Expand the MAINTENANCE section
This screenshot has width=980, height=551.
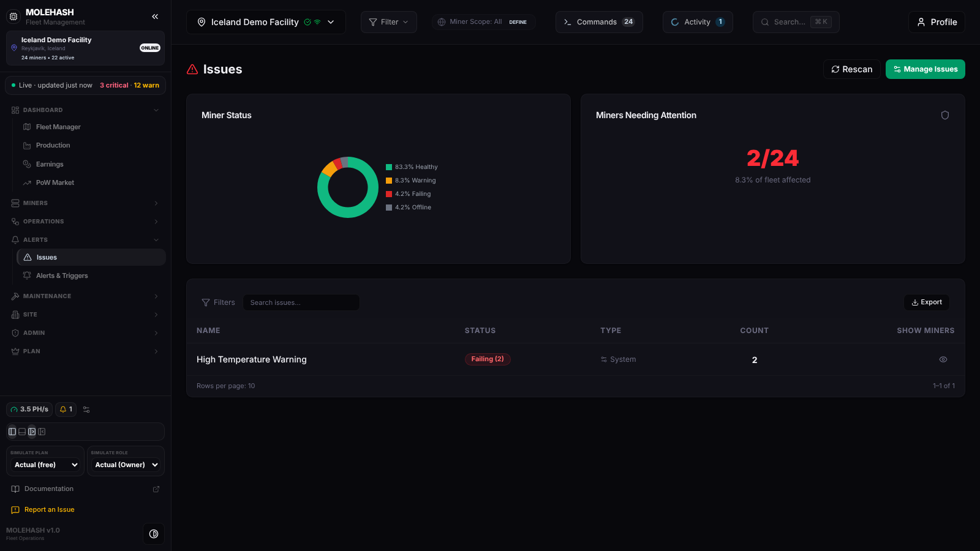(85, 296)
